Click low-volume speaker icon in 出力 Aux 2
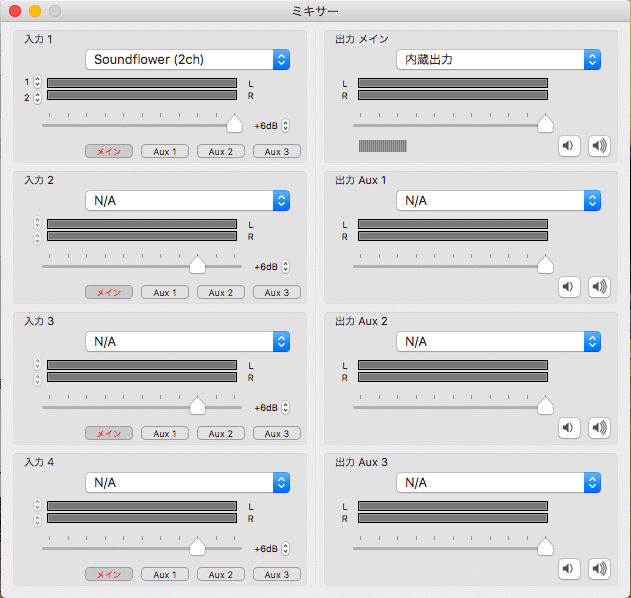This screenshot has height=598, width=631. [569, 427]
